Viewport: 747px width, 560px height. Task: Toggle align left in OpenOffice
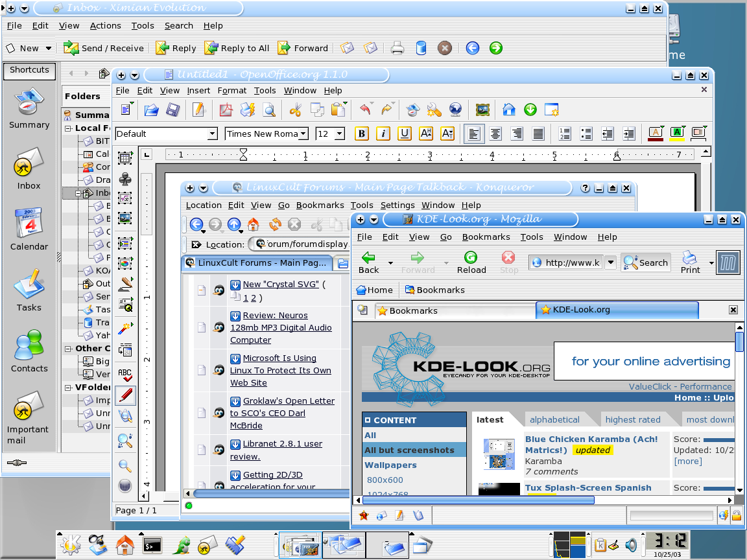pyautogui.click(x=474, y=134)
